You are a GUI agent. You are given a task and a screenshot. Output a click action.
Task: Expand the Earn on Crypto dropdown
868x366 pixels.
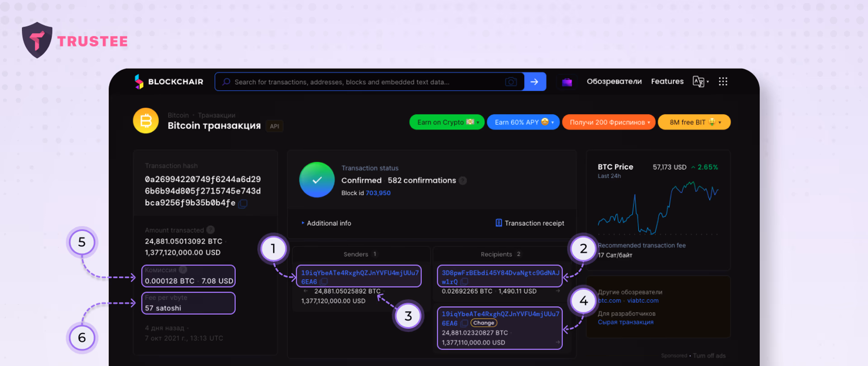[447, 122]
